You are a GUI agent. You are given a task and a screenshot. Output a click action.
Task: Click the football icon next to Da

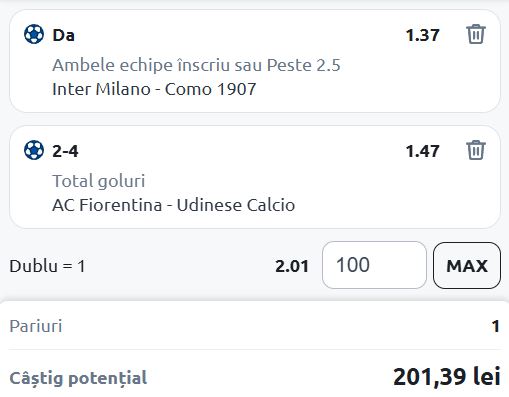coord(34,34)
